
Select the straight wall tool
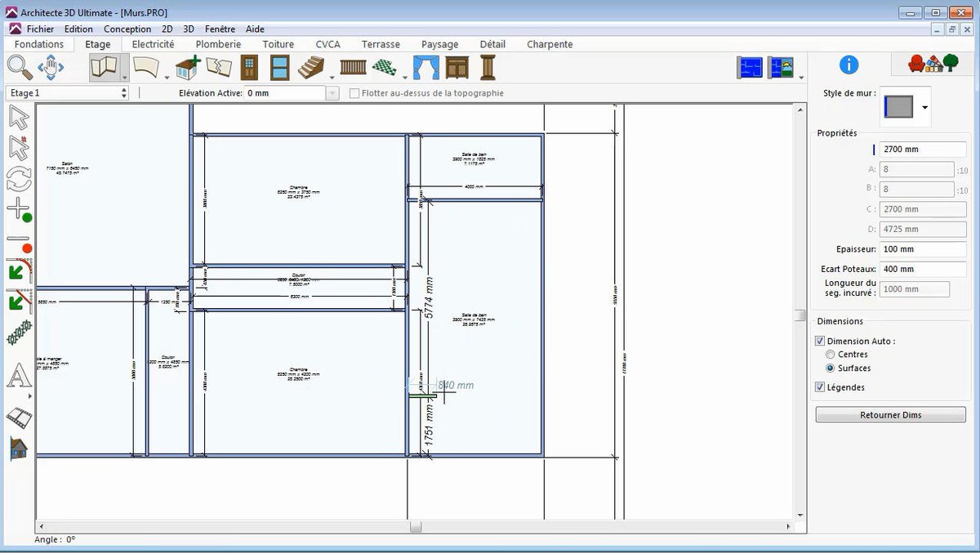[x=105, y=68]
